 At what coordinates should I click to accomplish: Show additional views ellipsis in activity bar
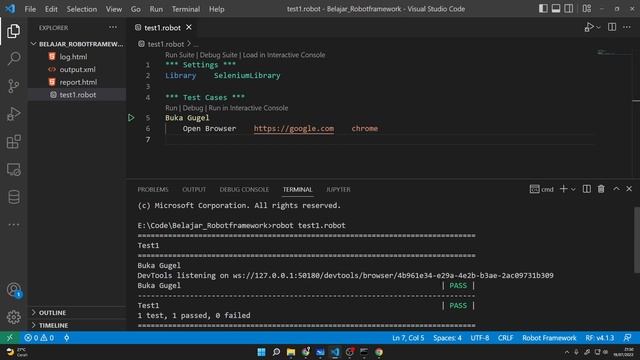[x=13, y=224]
